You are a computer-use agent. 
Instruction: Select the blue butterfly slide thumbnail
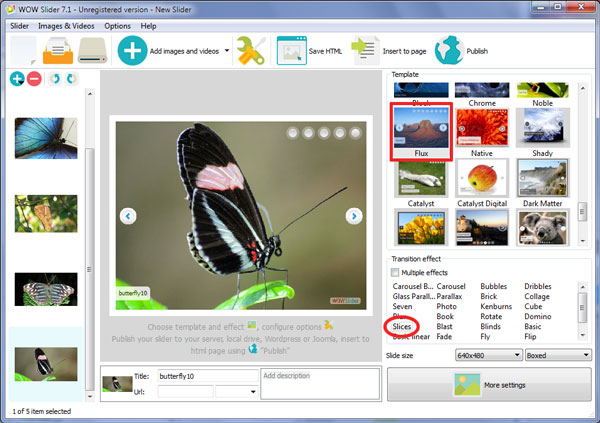coord(46,138)
